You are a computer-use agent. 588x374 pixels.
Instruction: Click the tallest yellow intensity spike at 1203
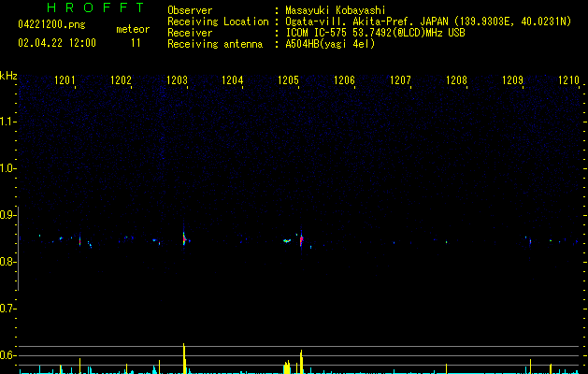184,358
